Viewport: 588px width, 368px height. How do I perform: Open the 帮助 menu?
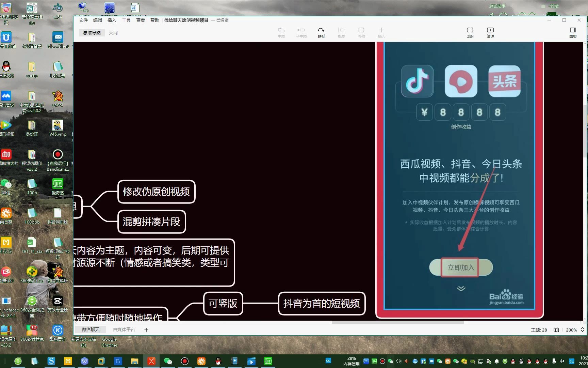coord(155,20)
